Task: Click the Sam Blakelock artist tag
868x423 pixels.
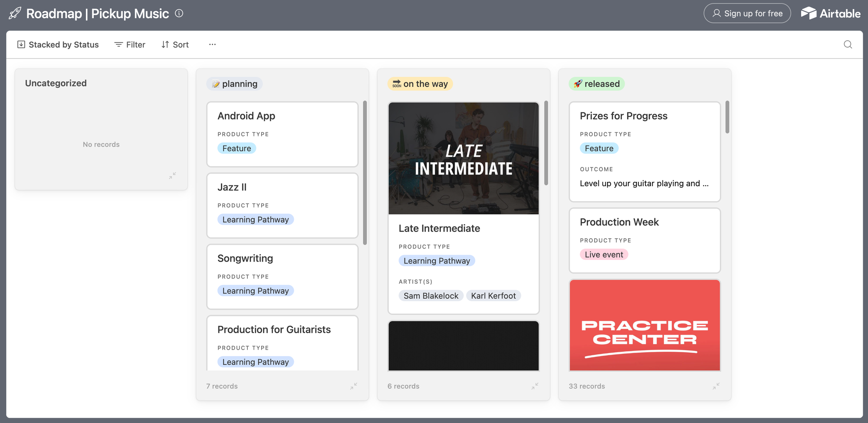Action: point(431,296)
